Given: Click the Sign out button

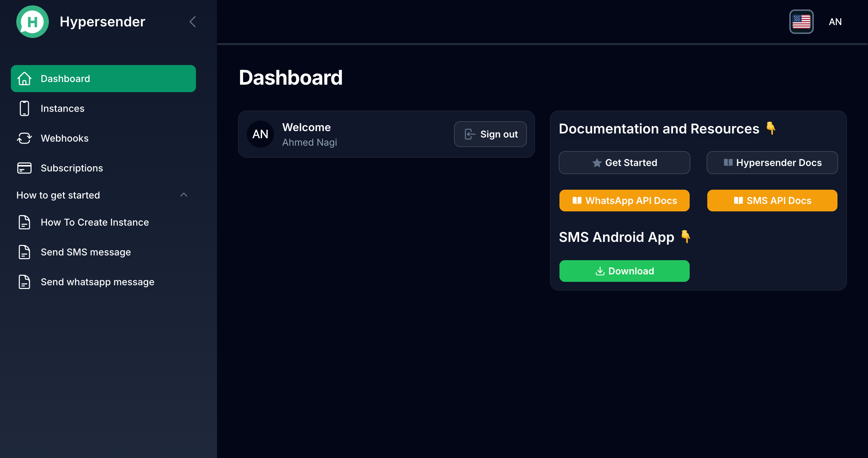Looking at the screenshot, I should coord(490,134).
